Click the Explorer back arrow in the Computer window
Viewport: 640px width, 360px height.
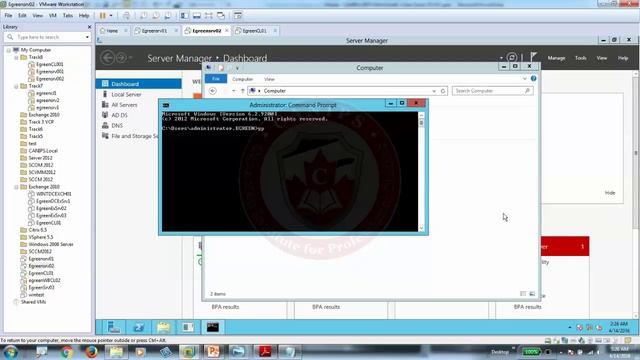click(212, 91)
